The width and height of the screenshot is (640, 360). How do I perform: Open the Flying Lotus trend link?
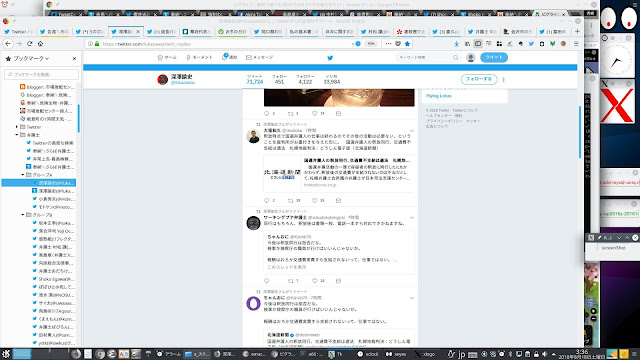439,96
